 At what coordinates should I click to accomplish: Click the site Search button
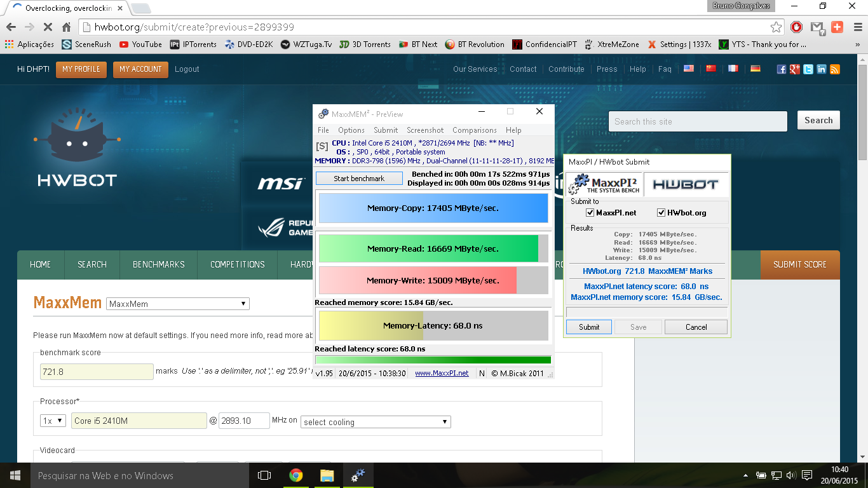click(818, 120)
